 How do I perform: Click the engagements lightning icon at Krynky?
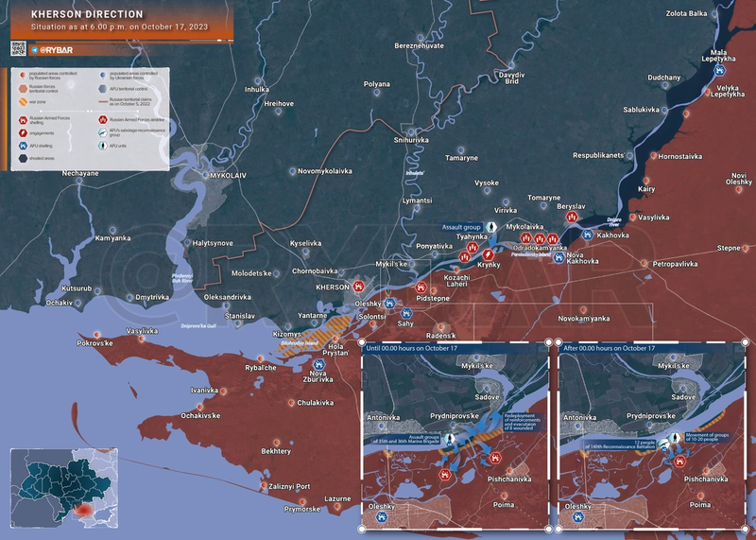[488, 253]
